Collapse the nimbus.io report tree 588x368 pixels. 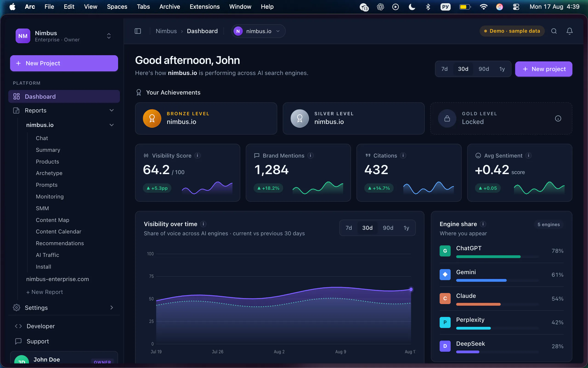(x=112, y=125)
